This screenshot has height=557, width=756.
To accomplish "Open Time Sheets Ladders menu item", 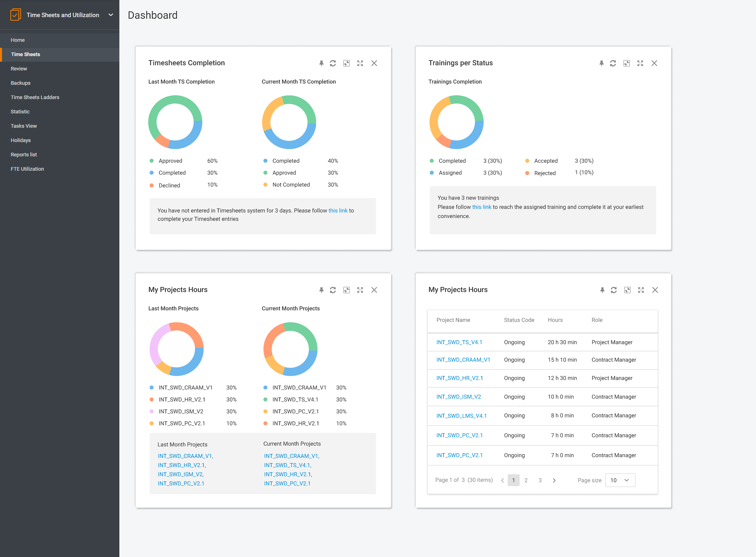I will pos(35,97).
